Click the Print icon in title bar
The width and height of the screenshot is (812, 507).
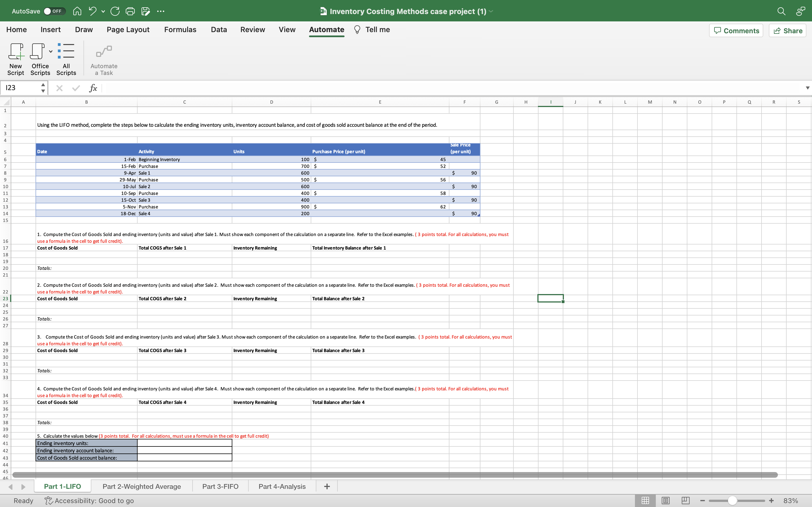[130, 11]
